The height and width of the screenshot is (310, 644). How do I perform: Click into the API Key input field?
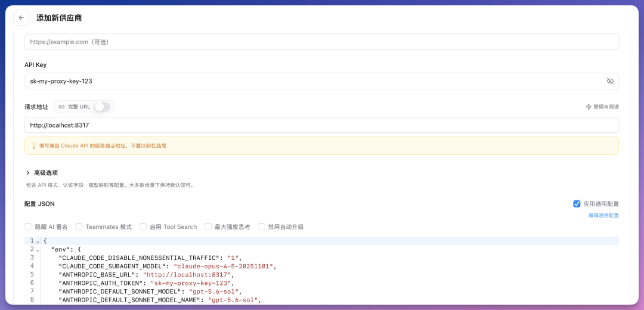321,81
